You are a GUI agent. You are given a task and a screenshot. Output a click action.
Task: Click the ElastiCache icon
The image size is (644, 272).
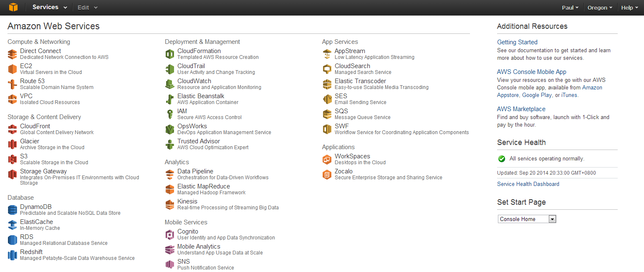pyautogui.click(x=13, y=225)
